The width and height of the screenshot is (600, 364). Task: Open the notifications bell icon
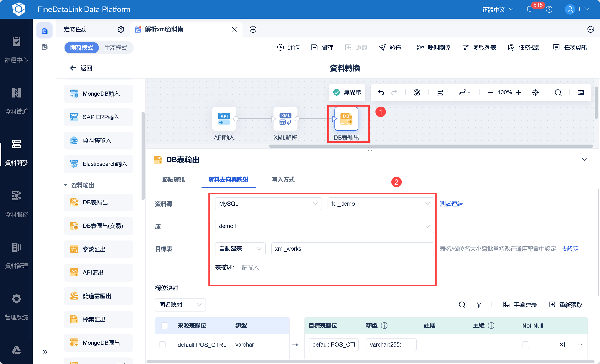pyautogui.click(x=530, y=9)
